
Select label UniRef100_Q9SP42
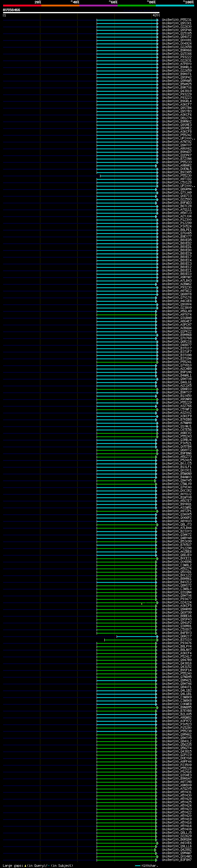click(x=177, y=78)
